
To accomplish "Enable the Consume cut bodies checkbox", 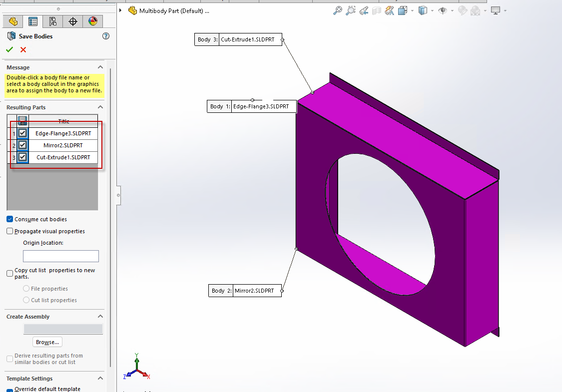I will tap(9, 219).
